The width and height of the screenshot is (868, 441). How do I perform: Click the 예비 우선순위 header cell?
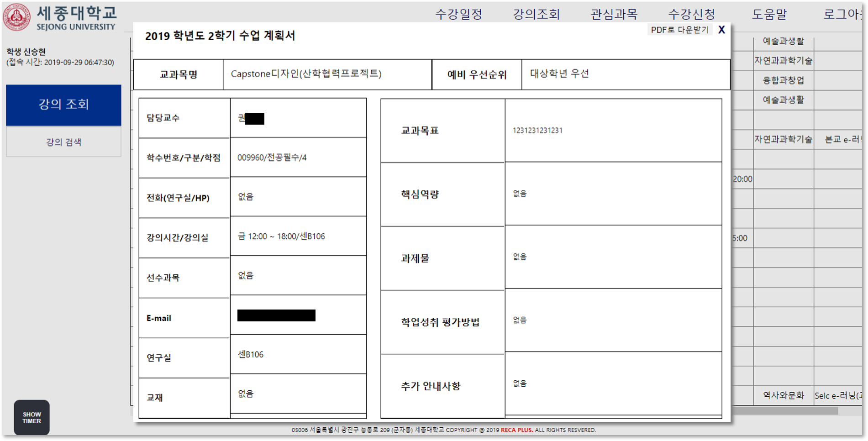[x=477, y=74]
